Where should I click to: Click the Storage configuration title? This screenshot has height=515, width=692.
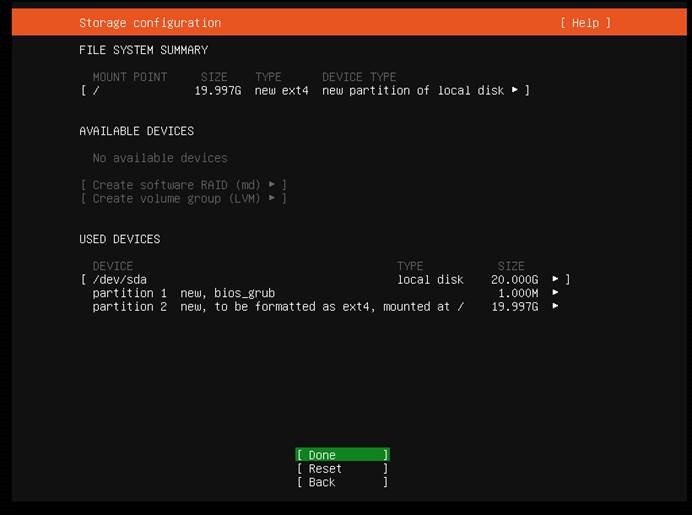tap(150, 23)
